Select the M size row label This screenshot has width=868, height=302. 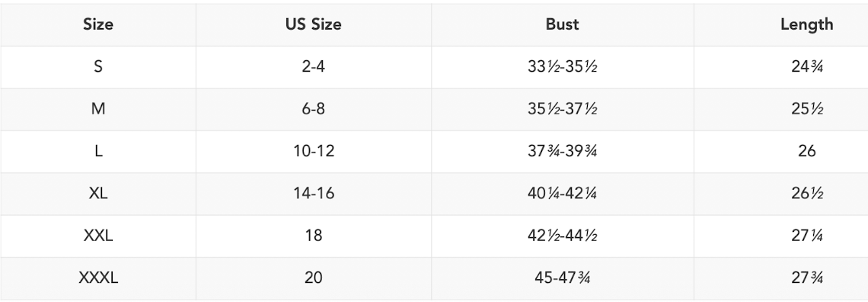(x=98, y=108)
